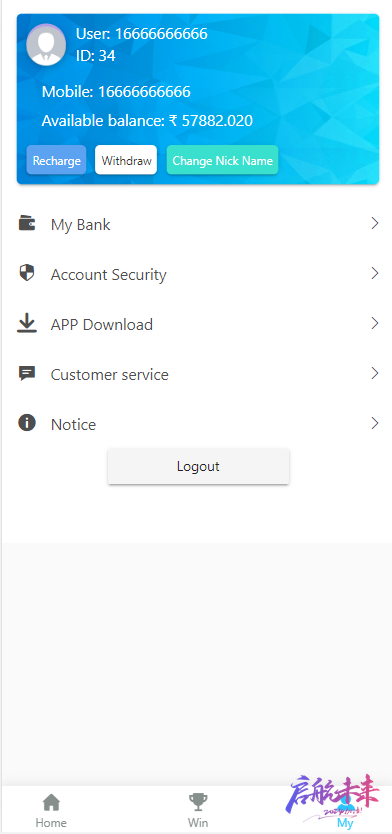Click the info circle Notice icon
The width and height of the screenshot is (392, 834).
pyautogui.click(x=27, y=423)
